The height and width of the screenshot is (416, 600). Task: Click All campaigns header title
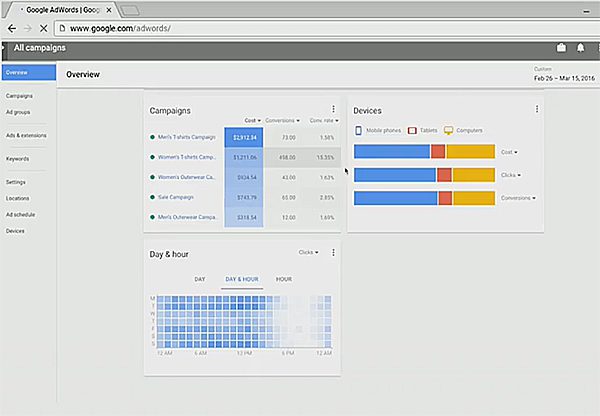click(x=40, y=48)
